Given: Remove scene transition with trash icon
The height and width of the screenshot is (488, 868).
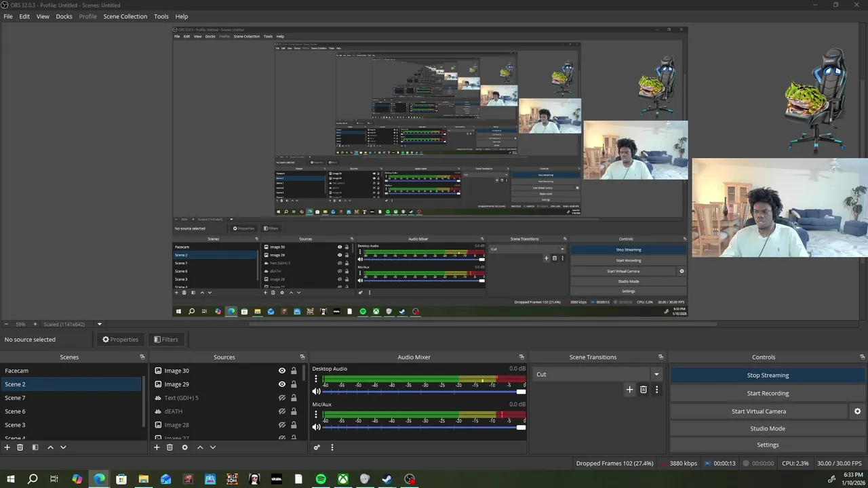Looking at the screenshot, I should pyautogui.click(x=644, y=390).
